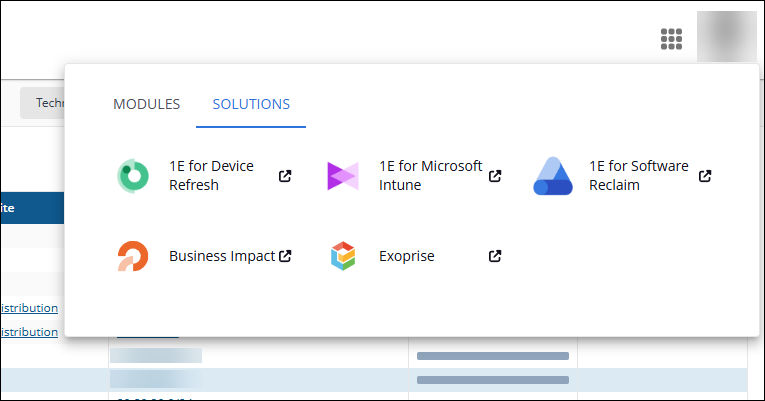Open the Business Impact text link
Viewport: 765px width, 401px height.
(x=221, y=256)
